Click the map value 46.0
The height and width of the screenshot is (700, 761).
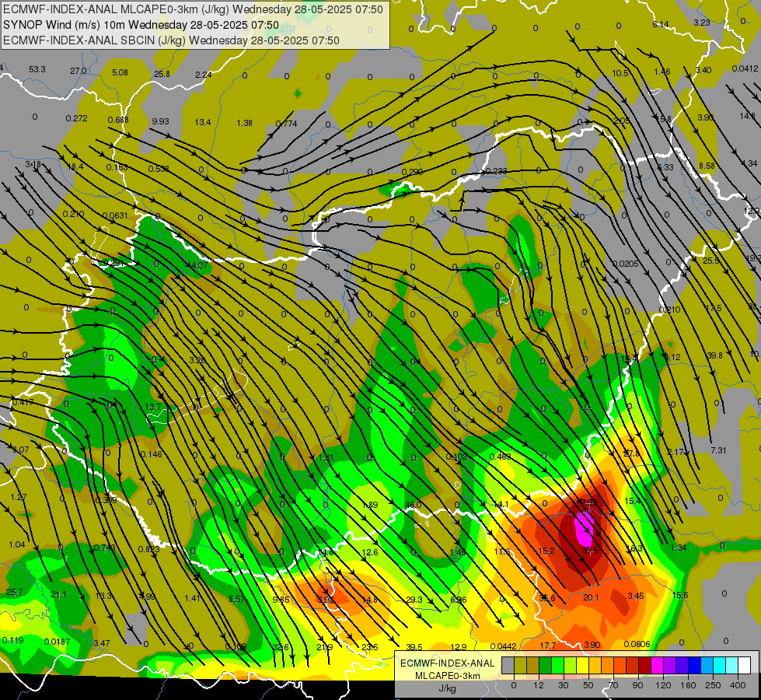[x=413, y=505]
